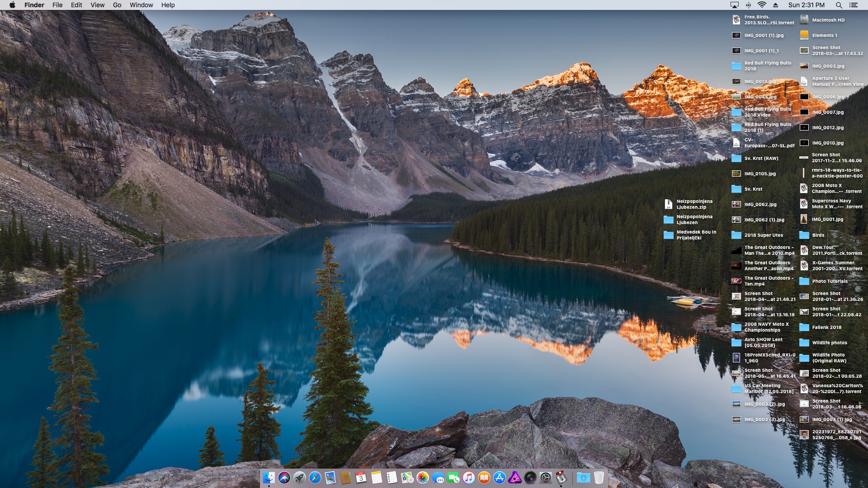
Task: Toggle Notification Center icon
Action: [854, 5]
